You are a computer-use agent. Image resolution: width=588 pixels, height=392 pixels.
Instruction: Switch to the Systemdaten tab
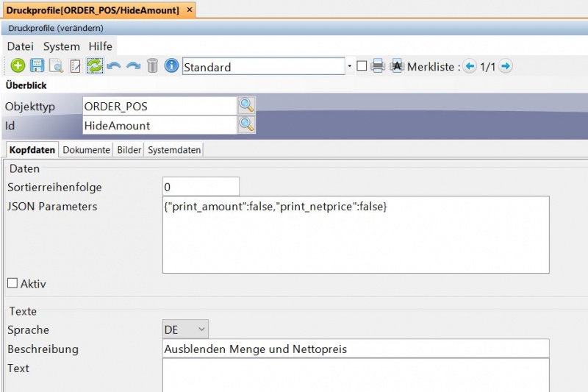pos(174,150)
